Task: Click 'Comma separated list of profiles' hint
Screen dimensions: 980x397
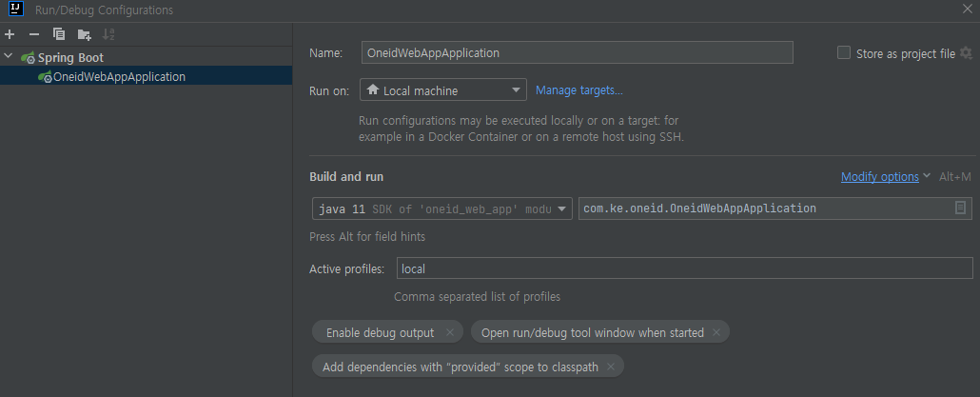Action: click(477, 296)
